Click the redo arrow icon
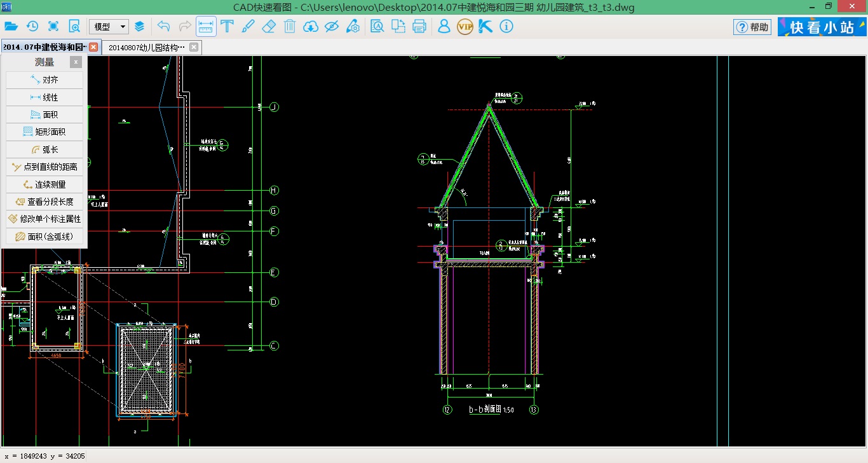This screenshot has height=463, width=868. (x=185, y=27)
